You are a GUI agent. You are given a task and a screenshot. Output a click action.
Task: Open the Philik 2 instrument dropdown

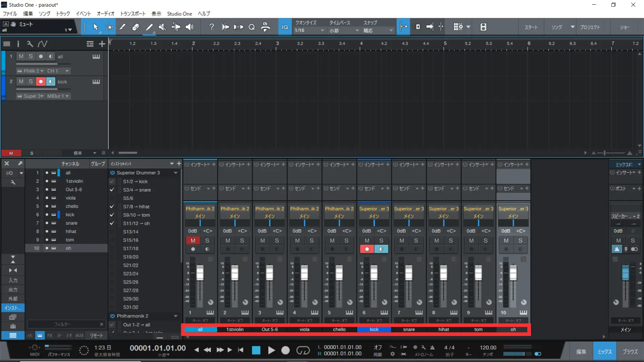31,71
